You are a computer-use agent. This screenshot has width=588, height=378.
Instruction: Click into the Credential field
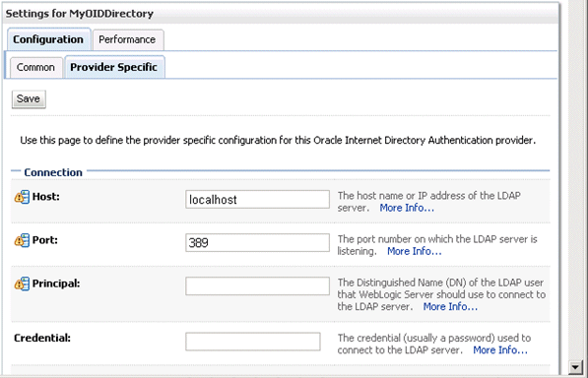(253, 342)
